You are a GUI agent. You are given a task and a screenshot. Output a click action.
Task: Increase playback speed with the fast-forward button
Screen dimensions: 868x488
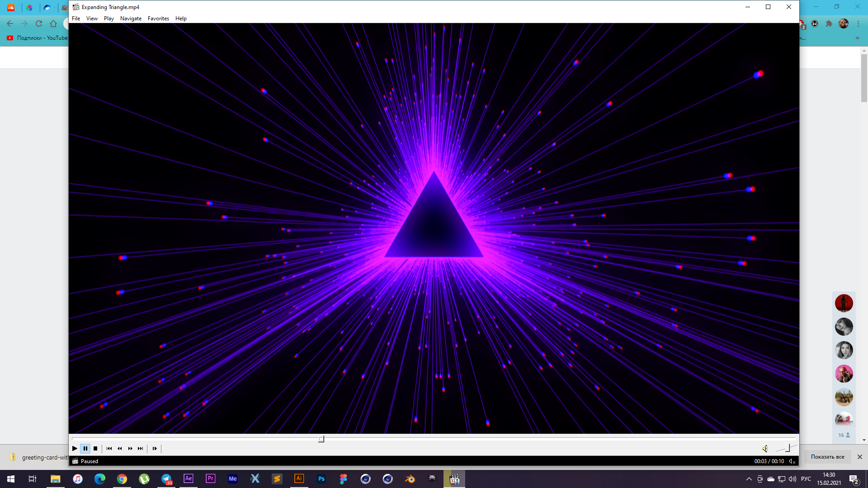tap(130, 449)
